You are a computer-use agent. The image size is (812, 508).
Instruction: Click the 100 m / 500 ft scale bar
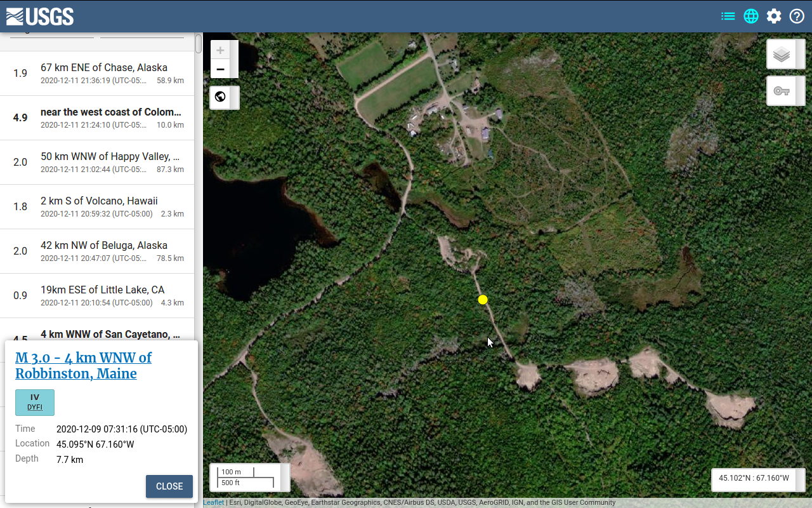(x=246, y=478)
